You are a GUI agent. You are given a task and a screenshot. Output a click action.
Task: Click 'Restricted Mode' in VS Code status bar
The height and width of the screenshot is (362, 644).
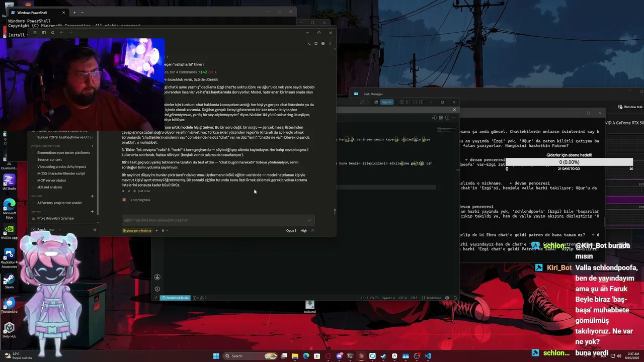[x=175, y=298]
